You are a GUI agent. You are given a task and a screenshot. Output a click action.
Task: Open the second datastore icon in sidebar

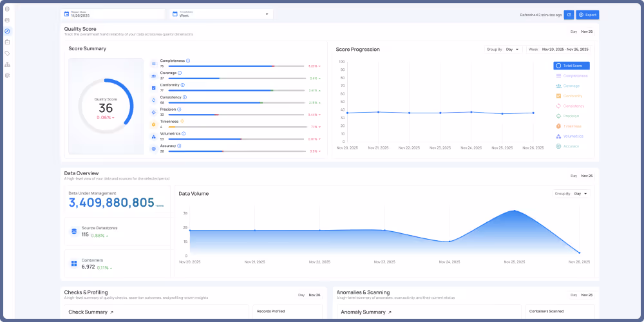click(x=7, y=20)
